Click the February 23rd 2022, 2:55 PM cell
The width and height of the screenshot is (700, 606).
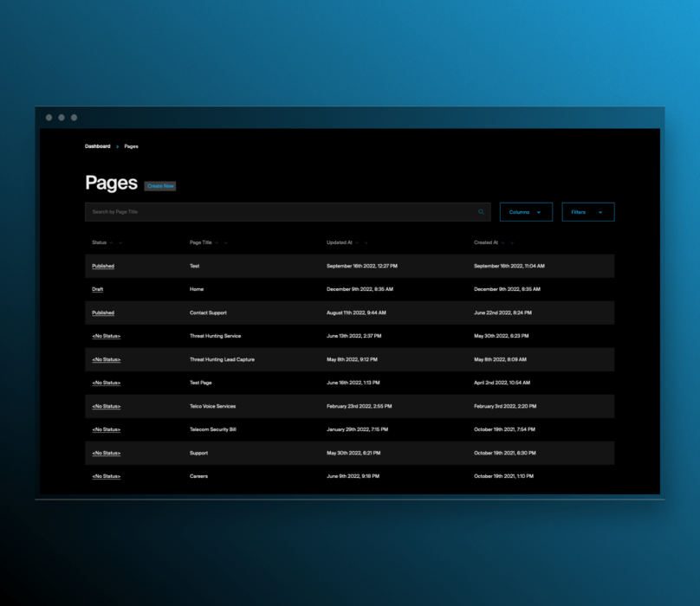click(x=359, y=407)
